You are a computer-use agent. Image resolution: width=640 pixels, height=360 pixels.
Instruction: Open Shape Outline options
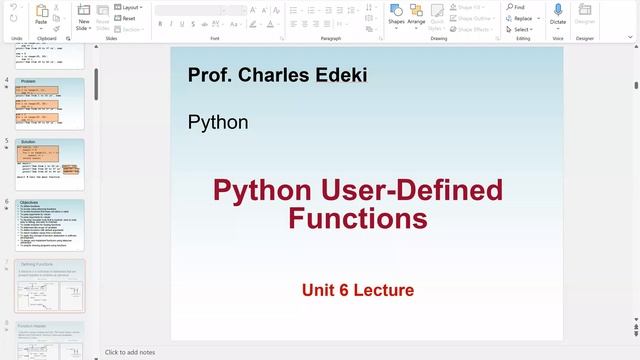tap(472, 18)
